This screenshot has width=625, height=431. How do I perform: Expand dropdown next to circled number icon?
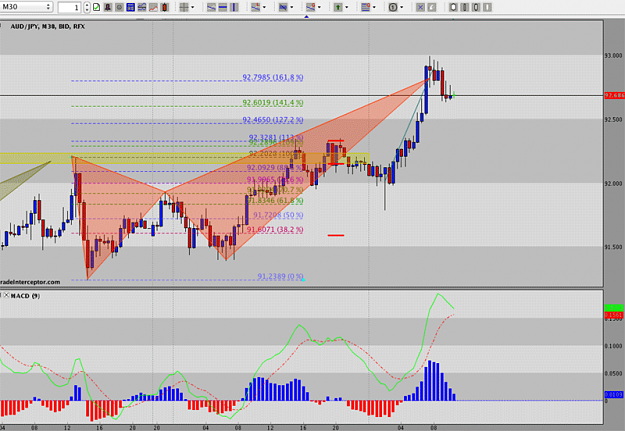401,7
